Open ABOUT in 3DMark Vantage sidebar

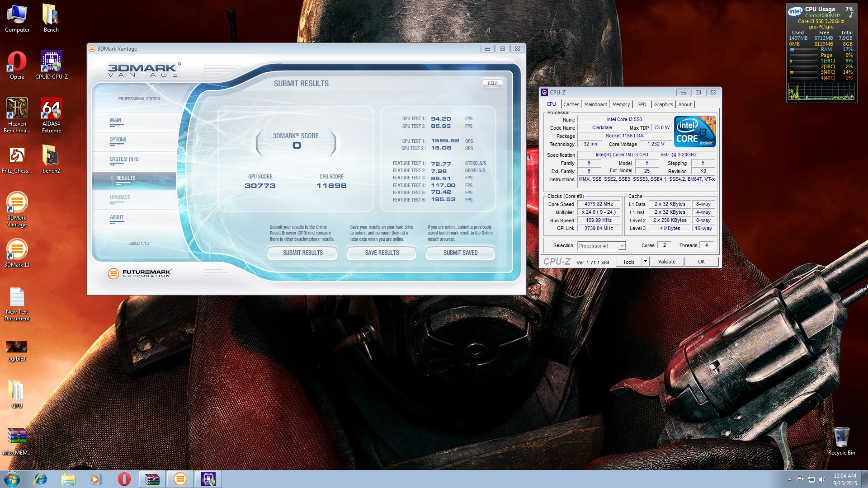(134, 218)
